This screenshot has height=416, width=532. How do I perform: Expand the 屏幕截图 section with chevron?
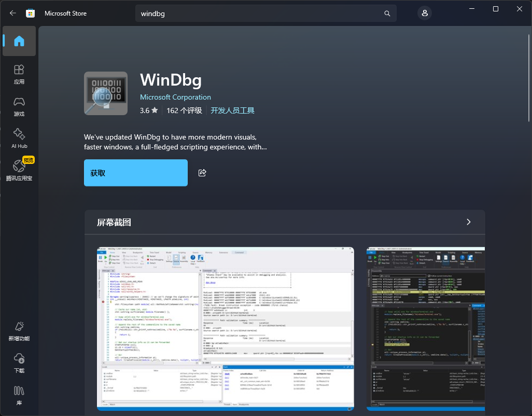(x=469, y=222)
